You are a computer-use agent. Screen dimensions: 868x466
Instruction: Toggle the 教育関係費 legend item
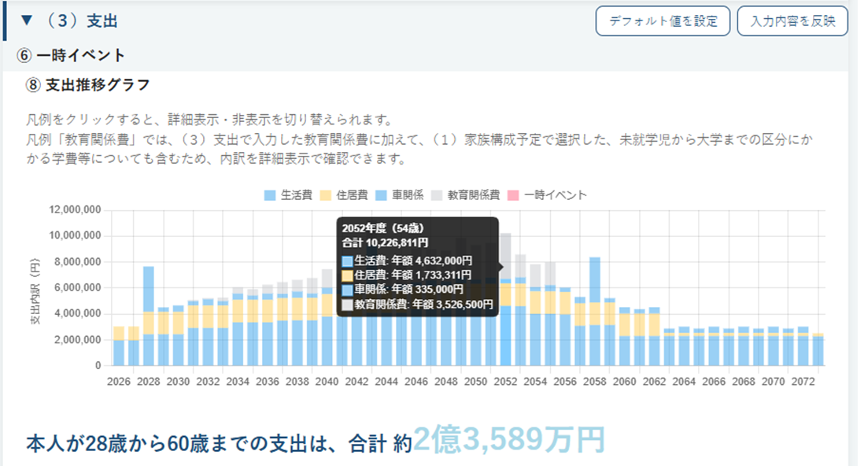pyautogui.click(x=466, y=194)
